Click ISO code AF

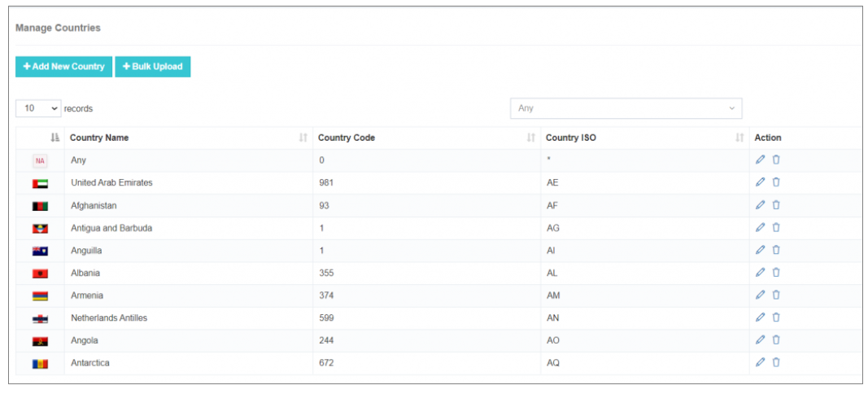click(x=552, y=205)
